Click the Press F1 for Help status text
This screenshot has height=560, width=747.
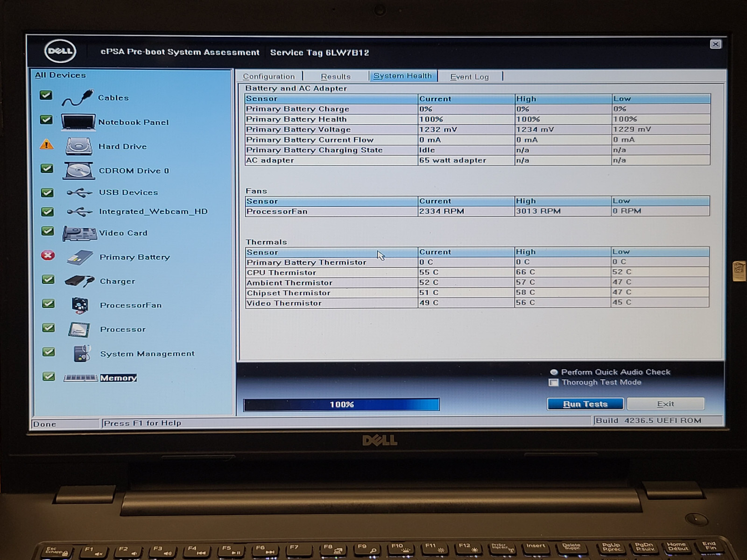tap(142, 423)
